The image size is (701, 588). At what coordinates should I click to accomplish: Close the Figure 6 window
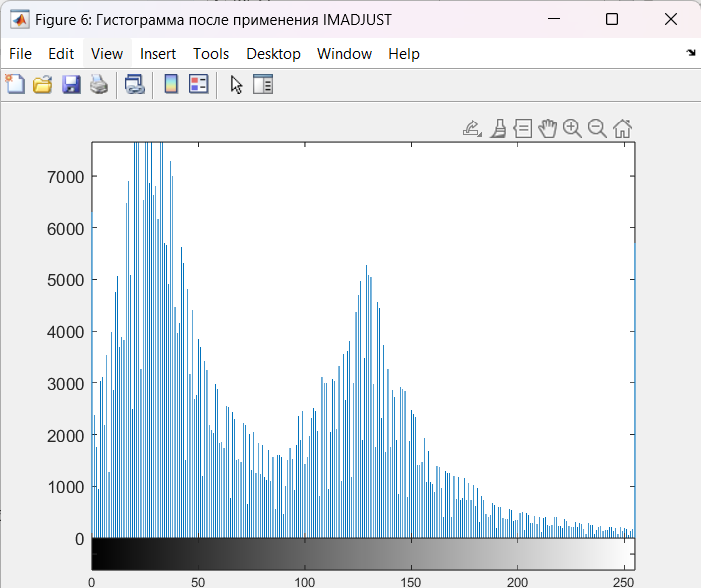(x=671, y=19)
